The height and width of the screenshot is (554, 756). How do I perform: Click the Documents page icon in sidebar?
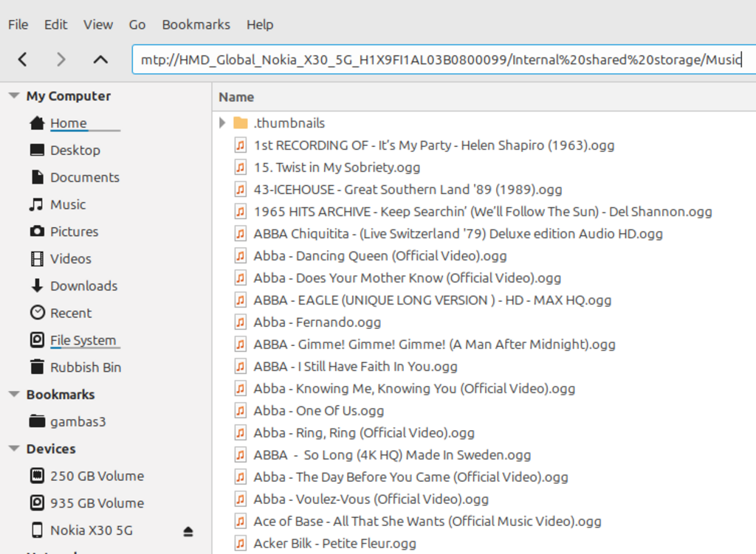37,177
